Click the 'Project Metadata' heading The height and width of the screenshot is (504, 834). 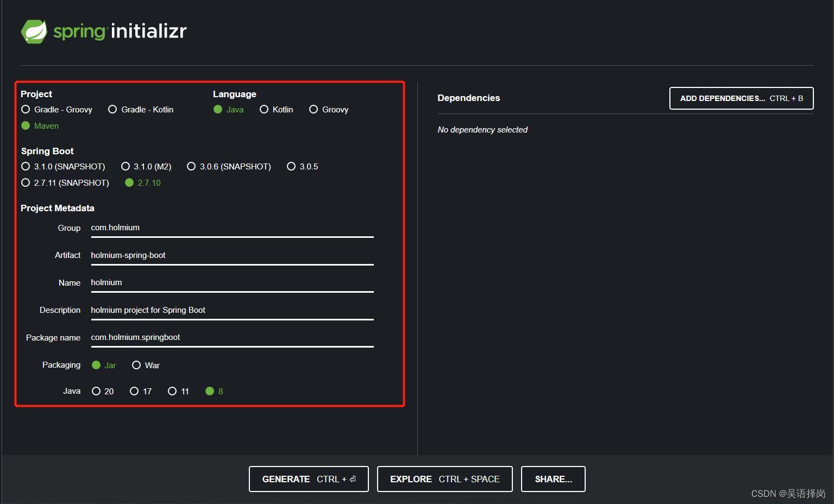(58, 209)
